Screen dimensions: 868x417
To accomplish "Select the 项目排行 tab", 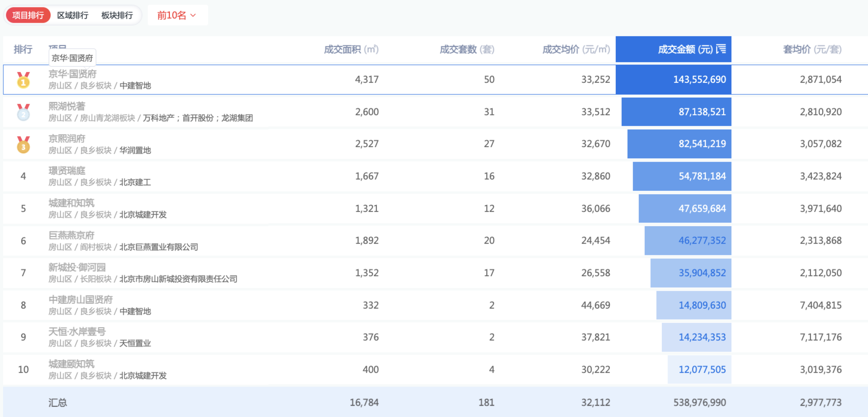I will point(28,15).
